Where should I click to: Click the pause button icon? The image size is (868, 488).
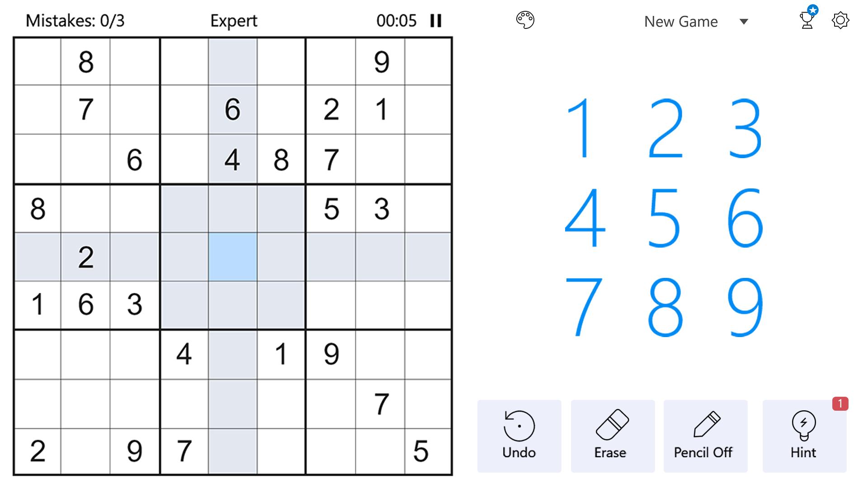435,21
